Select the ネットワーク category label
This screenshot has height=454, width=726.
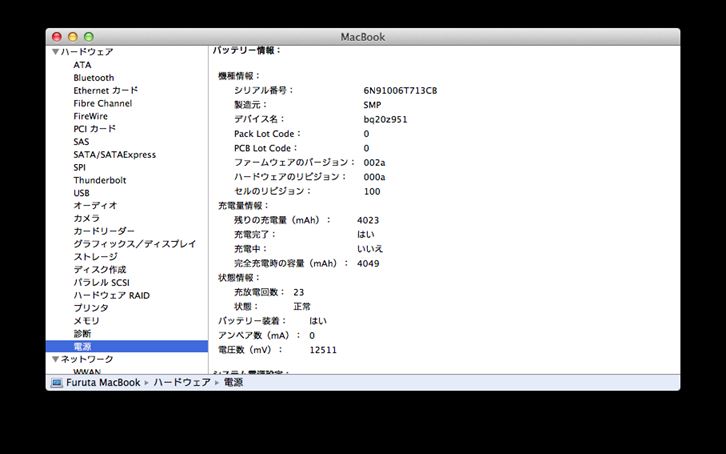tap(87, 359)
